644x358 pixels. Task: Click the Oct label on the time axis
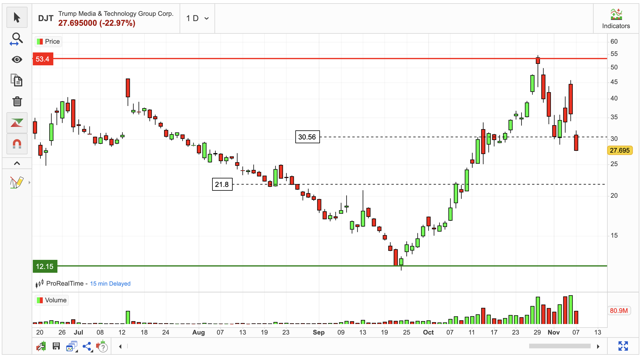pos(428,333)
